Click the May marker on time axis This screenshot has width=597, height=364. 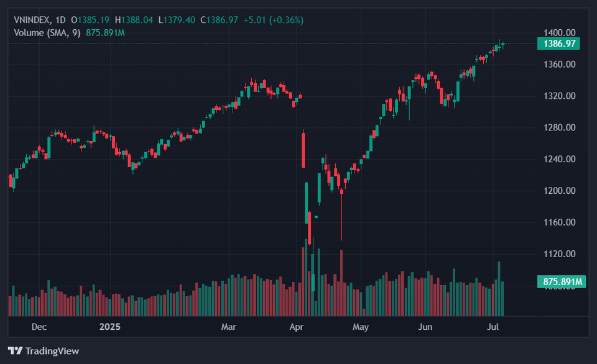[360, 327]
